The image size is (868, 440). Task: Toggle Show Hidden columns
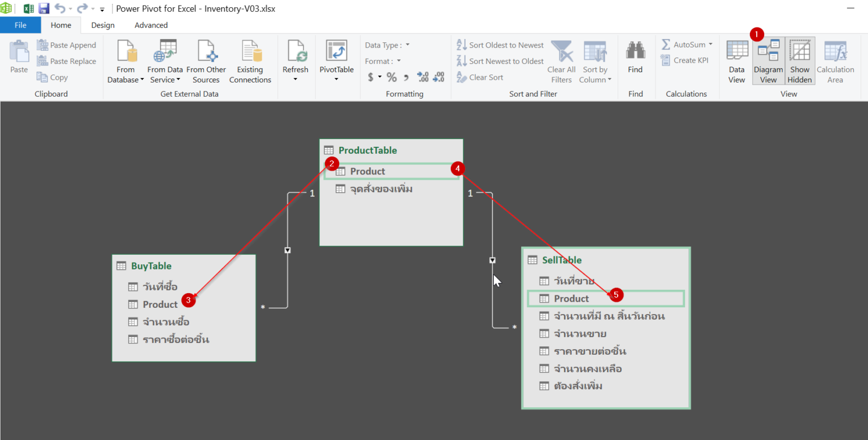point(800,61)
